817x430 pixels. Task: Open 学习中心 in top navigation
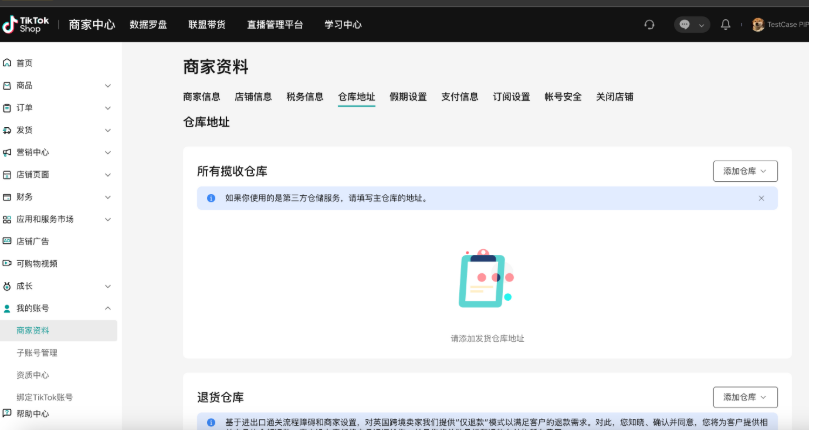(343, 24)
